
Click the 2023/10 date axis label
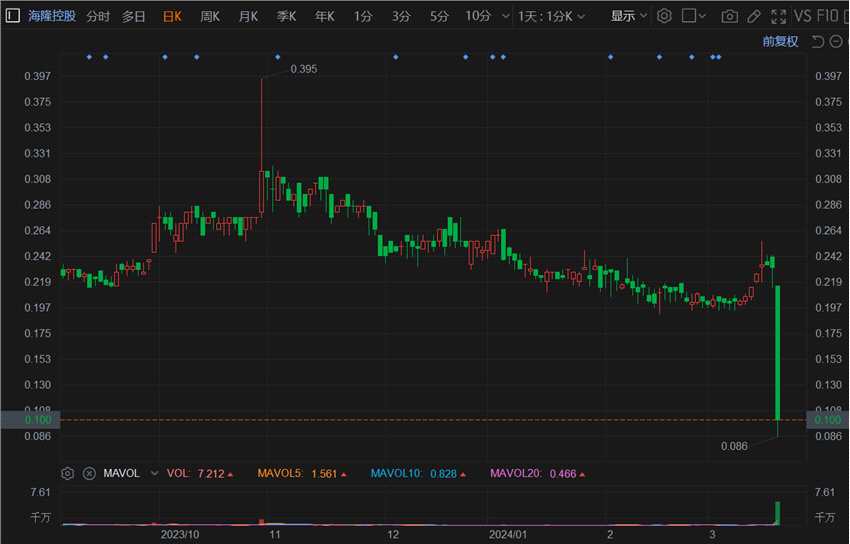180,535
